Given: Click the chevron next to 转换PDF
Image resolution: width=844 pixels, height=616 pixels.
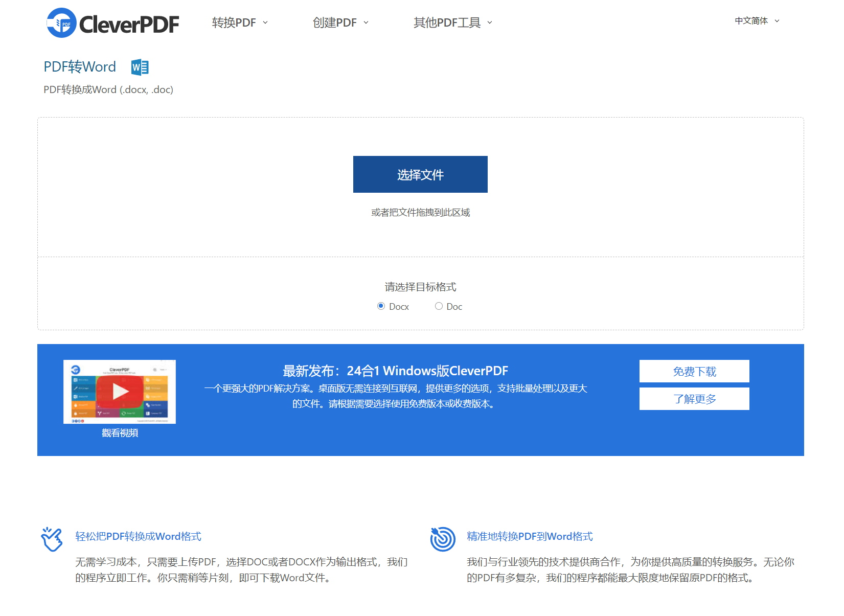Looking at the screenshot, I should [x=265, y=22].
